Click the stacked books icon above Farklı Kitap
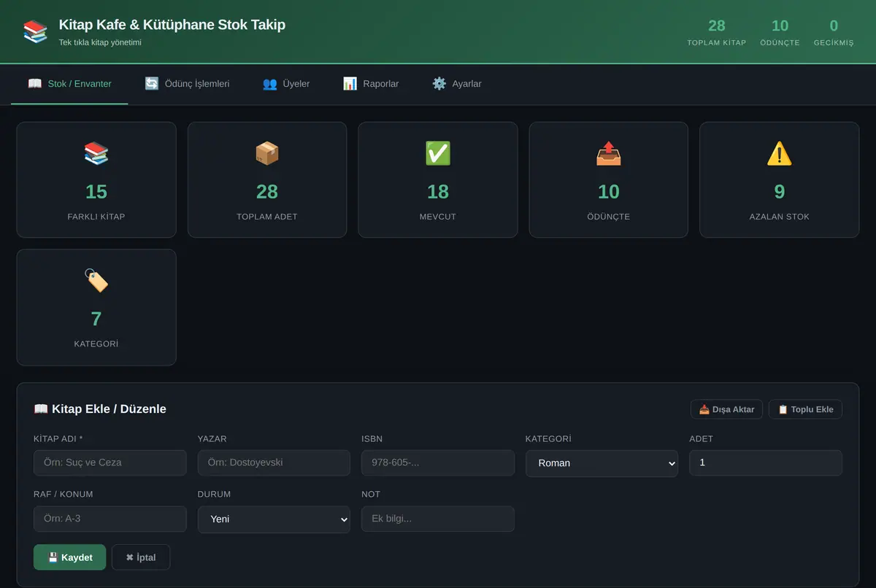The height and width of the screenshot is (588, 876). (96, 153)
